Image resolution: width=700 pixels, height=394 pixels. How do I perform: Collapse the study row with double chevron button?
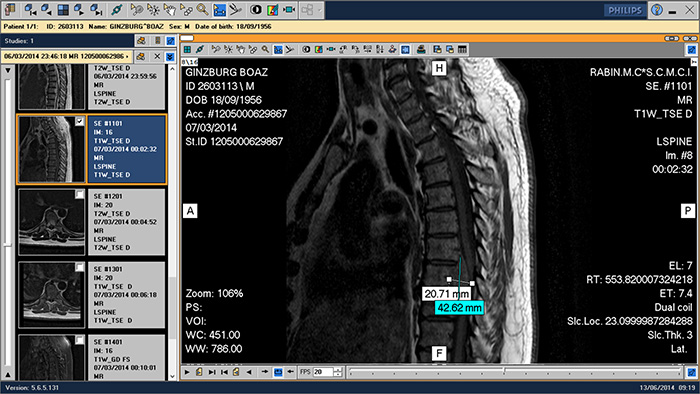[170, 57]
